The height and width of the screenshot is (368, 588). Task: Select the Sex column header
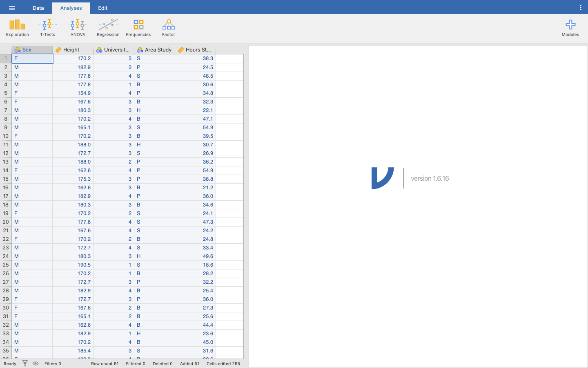(x=32, y=50)
